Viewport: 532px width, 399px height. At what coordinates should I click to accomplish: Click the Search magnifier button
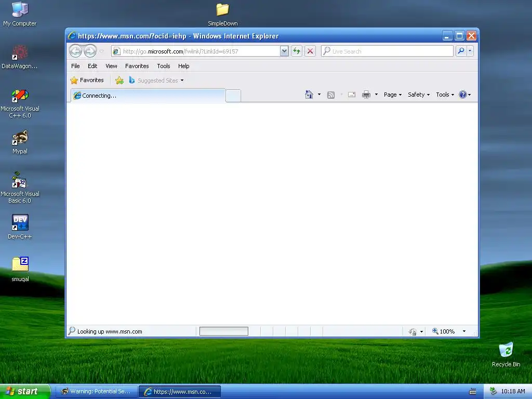pos(461,51)
